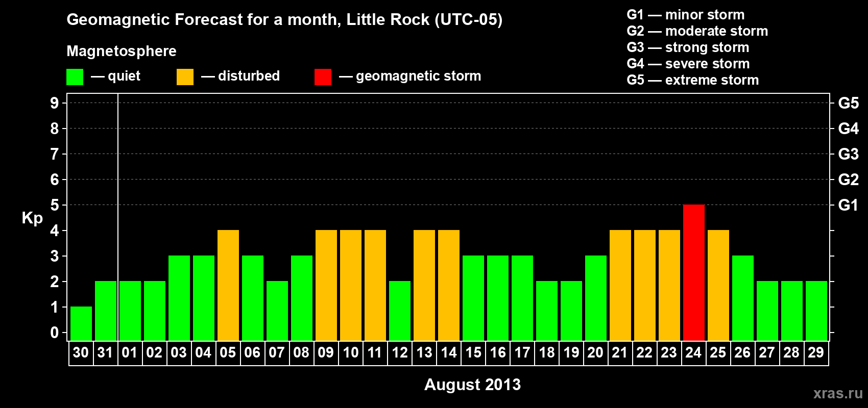Click the 'G1 — minor storm' legend line

(686, 15)
